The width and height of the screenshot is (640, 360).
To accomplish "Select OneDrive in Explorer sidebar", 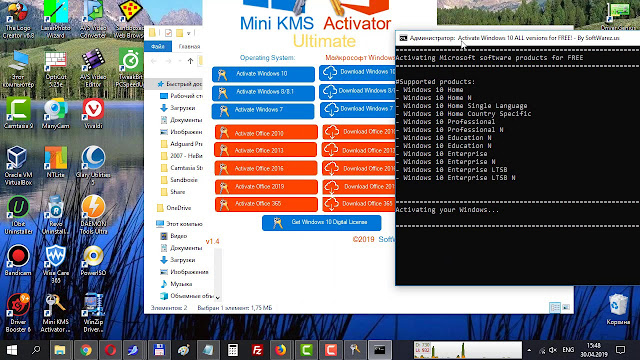I will coord(174,208).
